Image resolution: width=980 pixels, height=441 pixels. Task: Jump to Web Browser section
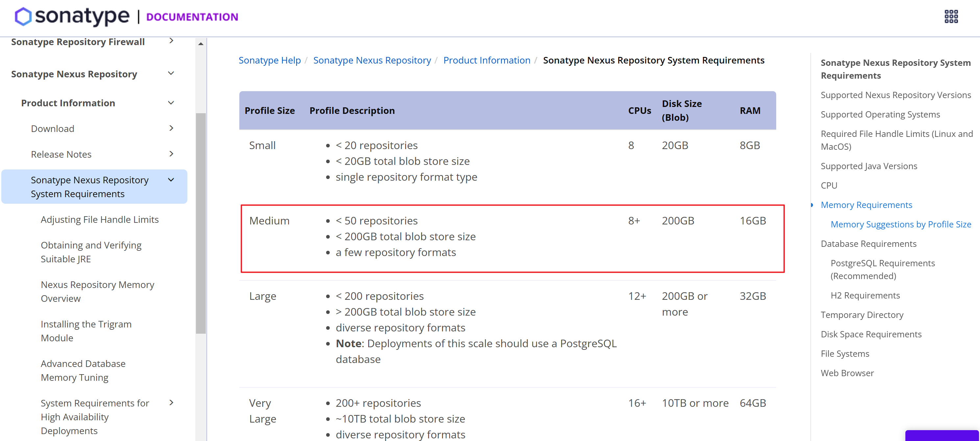point(847,373)
